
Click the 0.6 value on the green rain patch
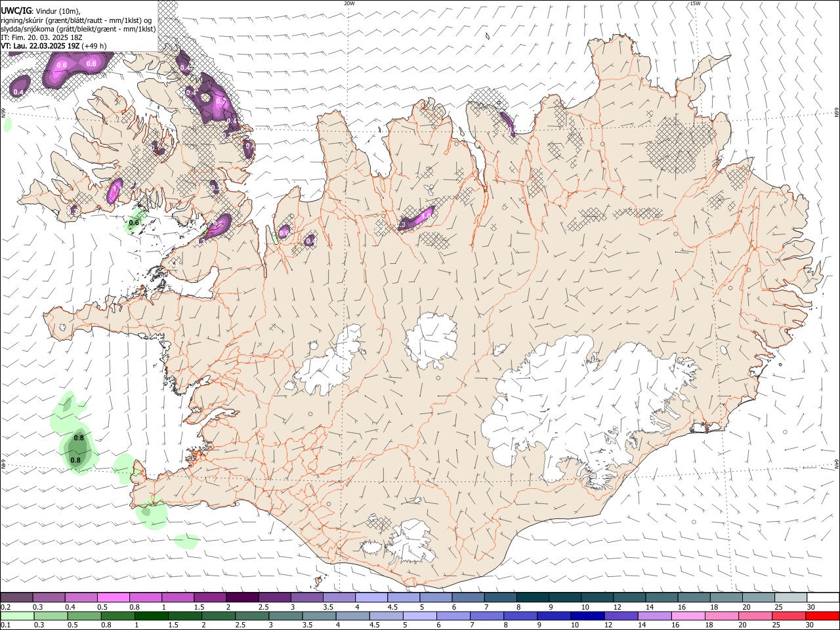coord(134,223)
